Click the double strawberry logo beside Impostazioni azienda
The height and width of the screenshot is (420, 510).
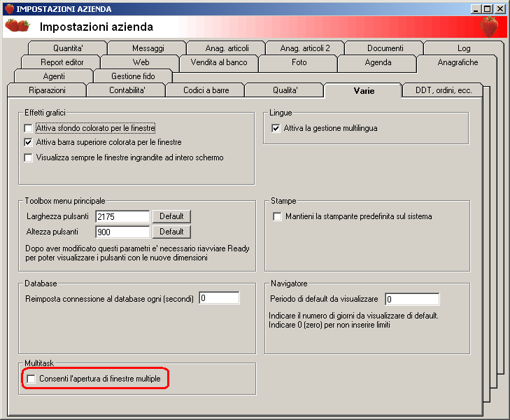tap(18, 25)
